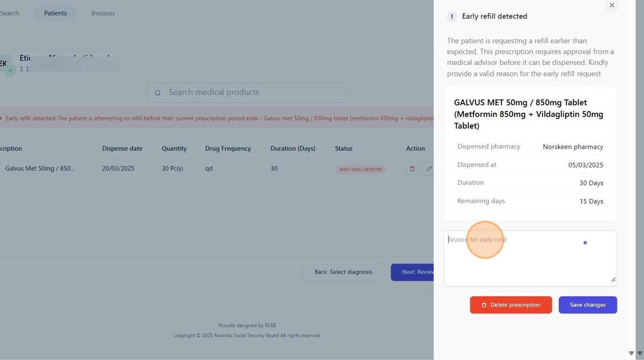Click the Dispensed pharmacy label

pyautogui.click(x=489, y=146)
